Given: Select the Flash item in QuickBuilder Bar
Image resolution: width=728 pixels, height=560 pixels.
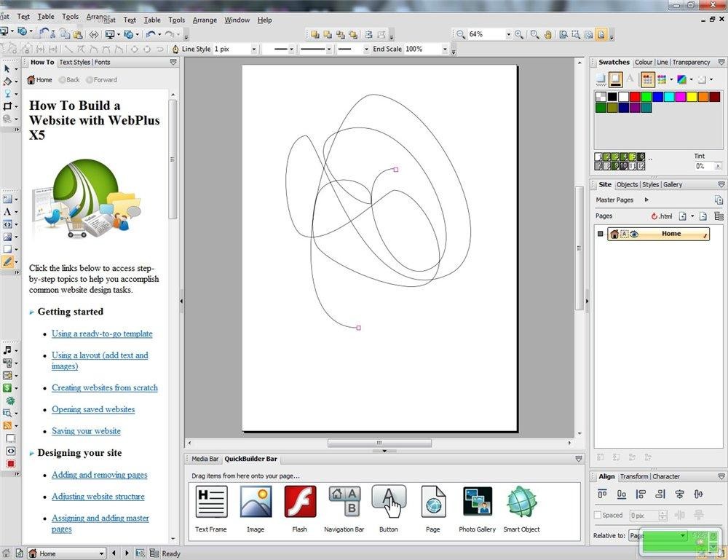Looking at the screenshot, I should (300, 508).
